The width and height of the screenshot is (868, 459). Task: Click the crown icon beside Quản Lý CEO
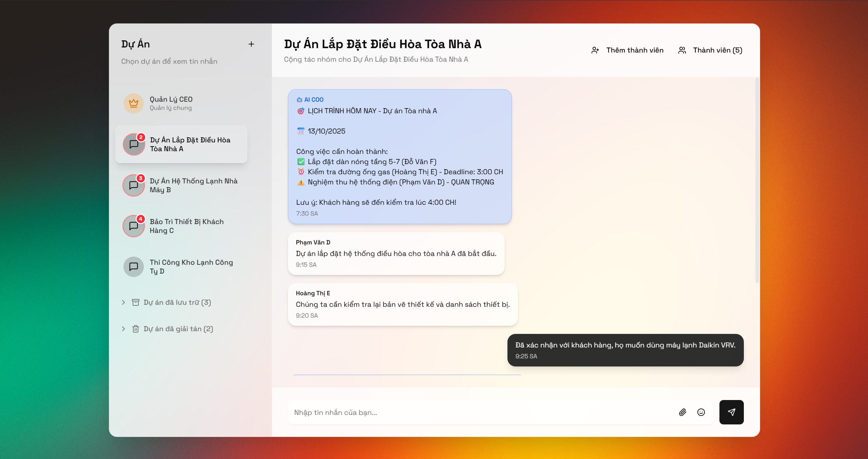point(133,103)
